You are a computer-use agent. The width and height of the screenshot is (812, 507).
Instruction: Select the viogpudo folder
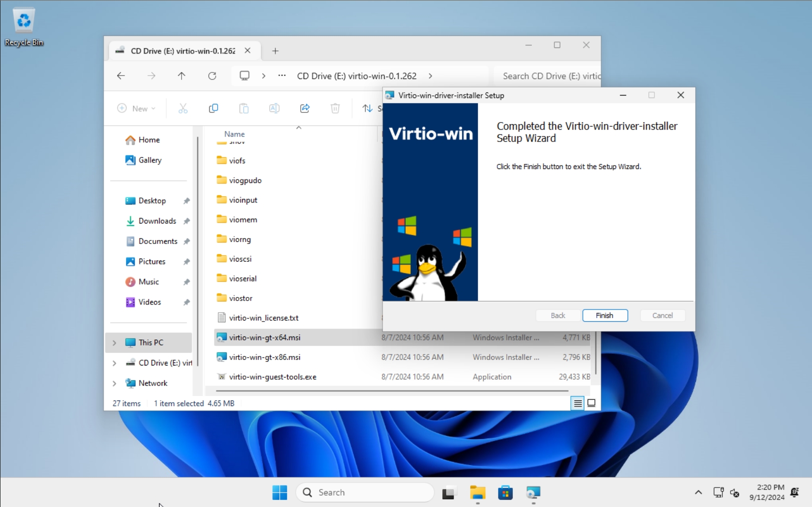[245, 180]
